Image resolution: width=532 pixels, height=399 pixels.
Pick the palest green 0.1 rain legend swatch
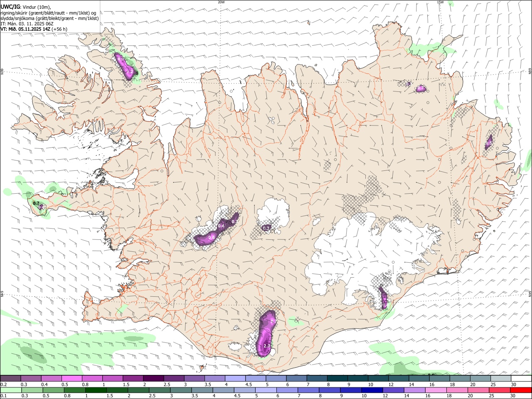tap(11, 390)
